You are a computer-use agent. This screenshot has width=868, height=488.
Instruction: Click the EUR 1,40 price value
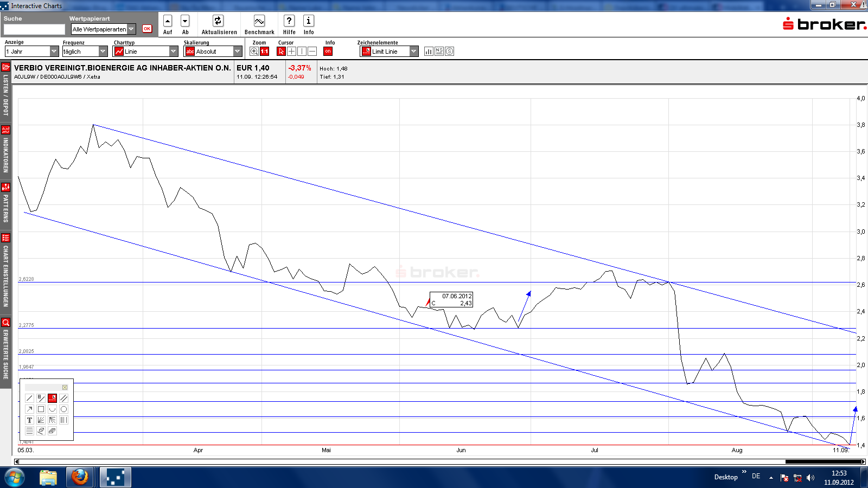click(253, 68)
